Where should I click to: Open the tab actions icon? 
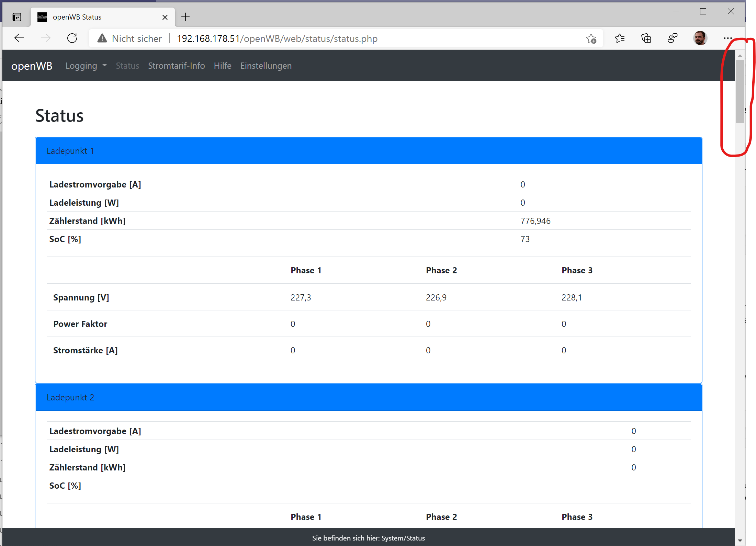tap(17, 17)
